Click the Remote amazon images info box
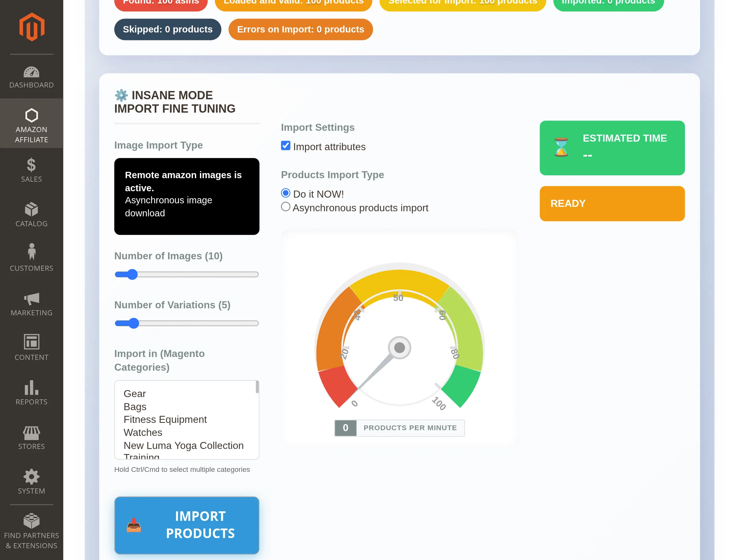 click(x=187, y=197)
